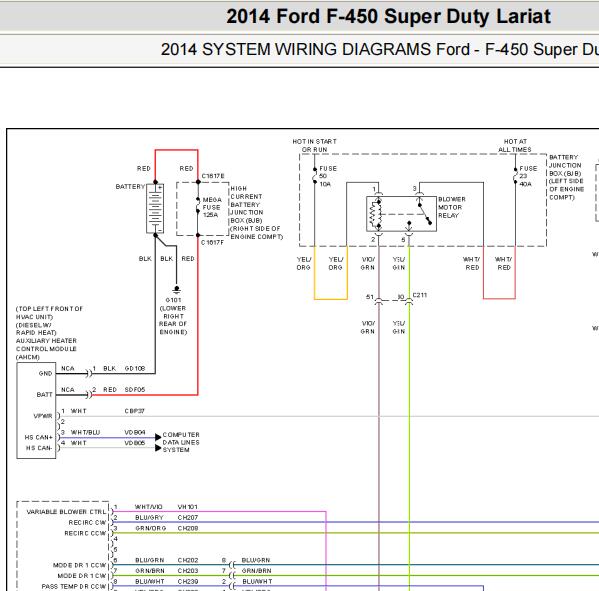Screen dimensions: 599x591
Task: Click the "HIGH CURRENT BATTERY JUNCTION BOX" description
Action: tap(256, 212)
